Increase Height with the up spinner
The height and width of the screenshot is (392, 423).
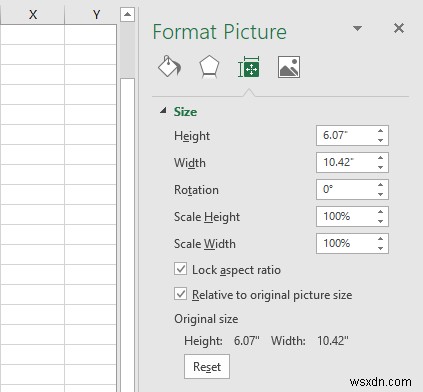[x=380, y=131]
